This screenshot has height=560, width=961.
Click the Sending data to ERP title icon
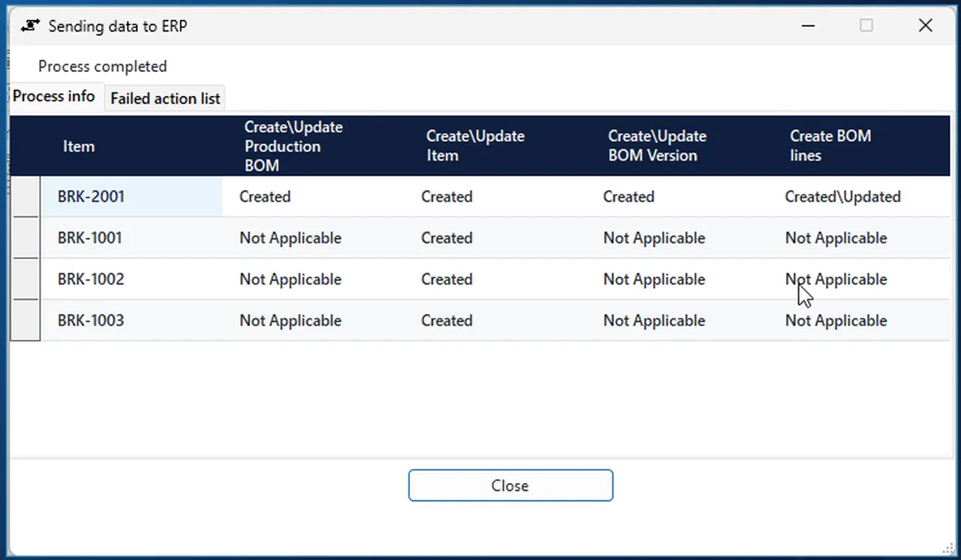[x=30, y=26]
